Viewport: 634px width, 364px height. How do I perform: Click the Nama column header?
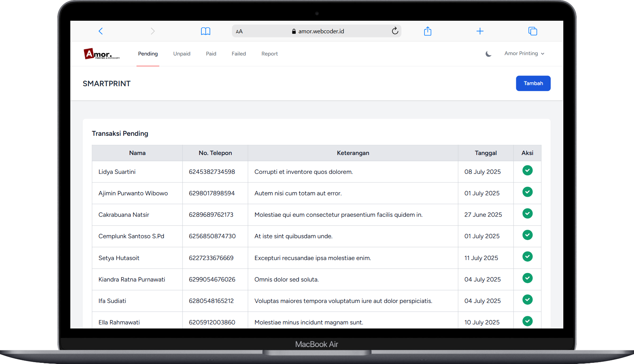pyautogui.click(x=137, y=153)
